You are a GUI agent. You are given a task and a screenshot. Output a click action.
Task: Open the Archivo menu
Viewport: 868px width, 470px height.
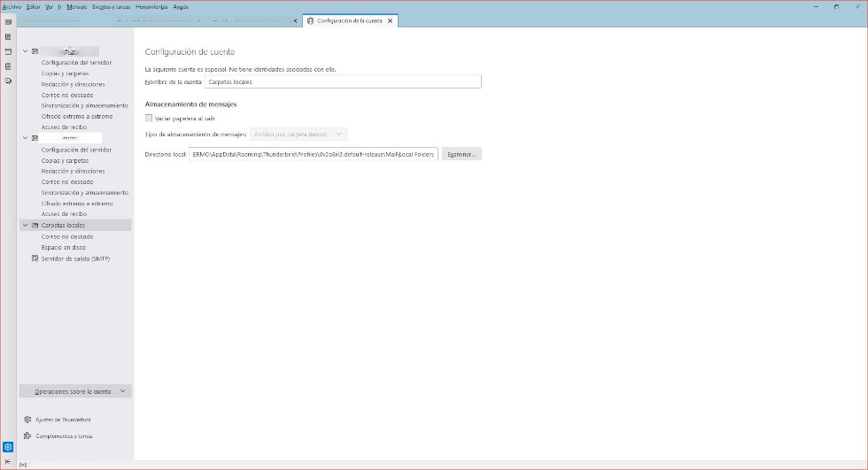12,6
